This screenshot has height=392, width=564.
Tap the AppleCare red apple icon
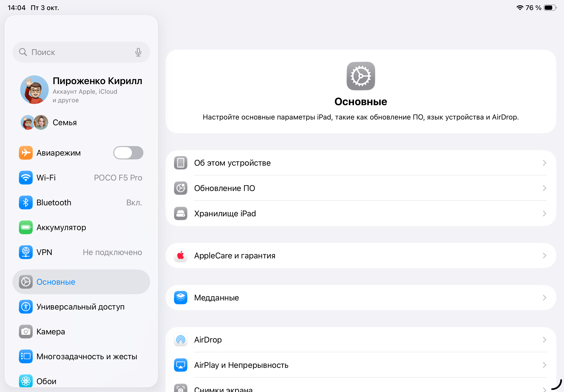point(180,256)
